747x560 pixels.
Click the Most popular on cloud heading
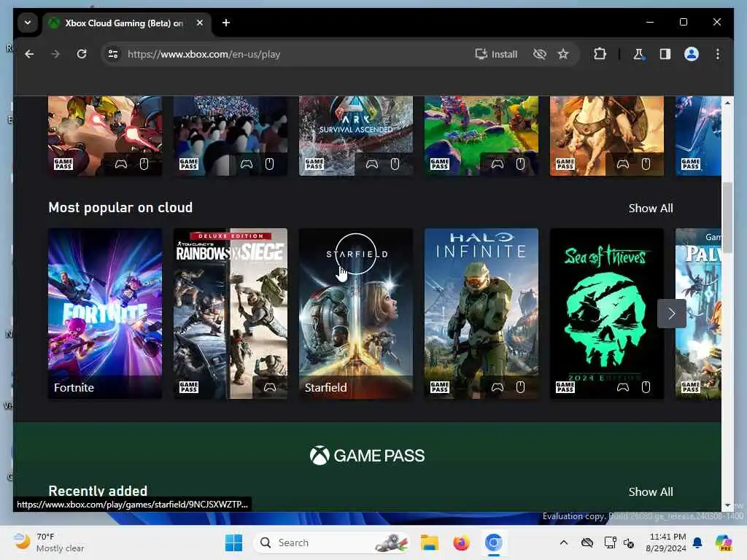[x=120, y=208]
